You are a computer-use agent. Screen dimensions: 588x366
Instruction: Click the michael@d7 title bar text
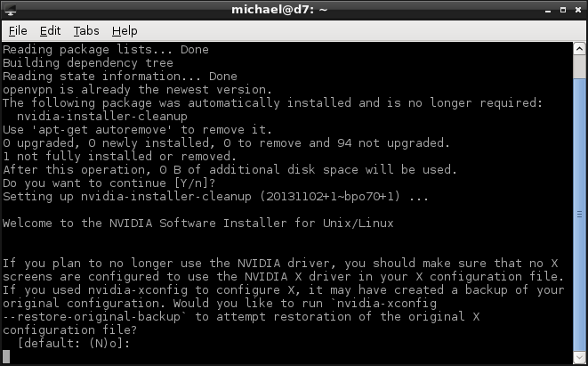(279, 10)
